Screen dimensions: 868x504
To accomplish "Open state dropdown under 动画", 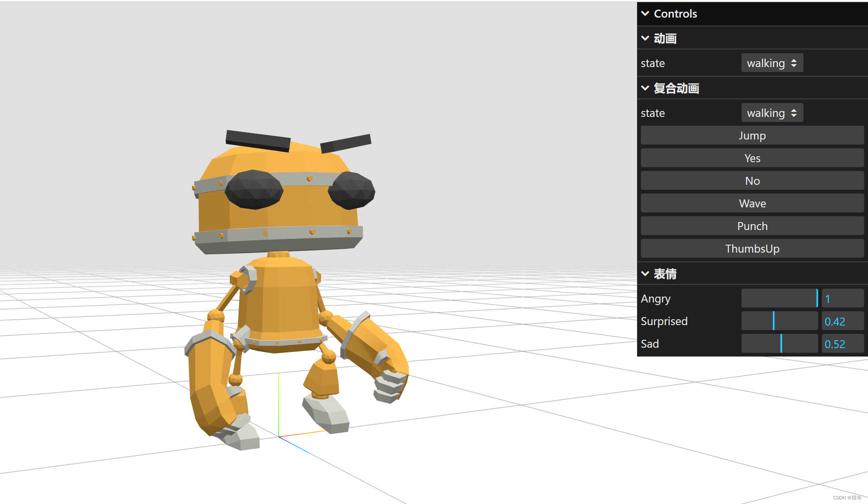I will 772,63.
